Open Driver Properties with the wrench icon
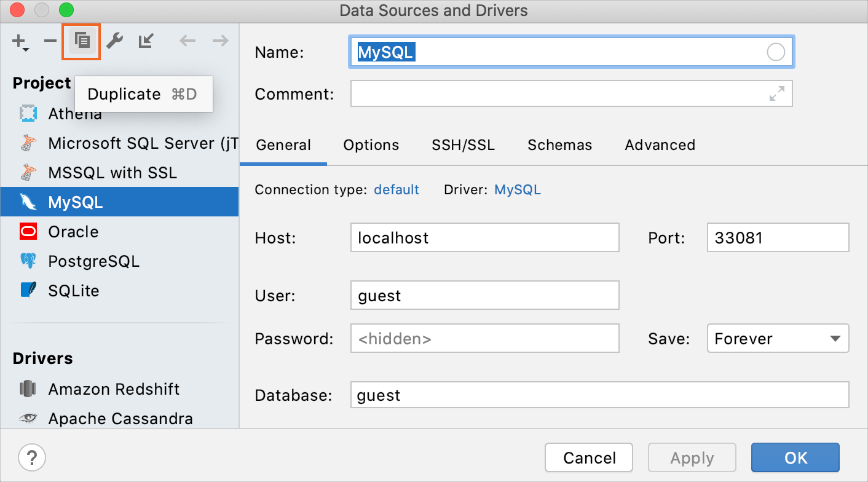This screenshot has width=868, height=482. pyautogui.click(x=114, y=41)
